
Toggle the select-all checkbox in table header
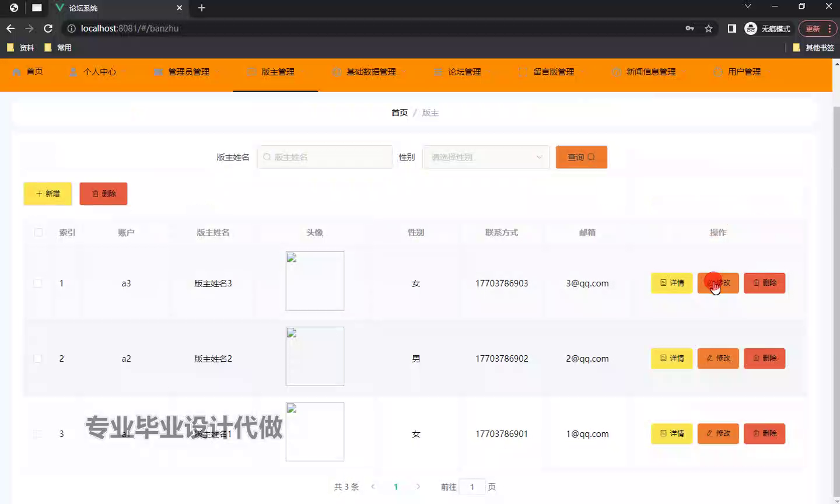click(38, 232)
